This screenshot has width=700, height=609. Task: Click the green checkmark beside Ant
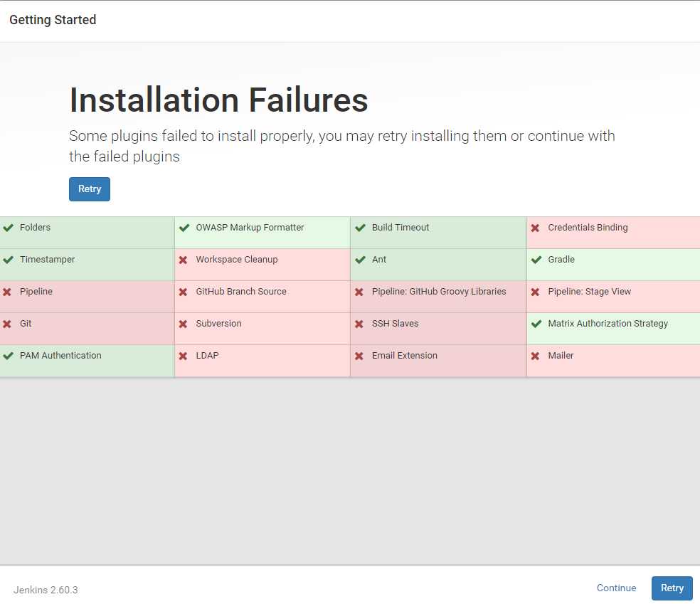point(360,260)
